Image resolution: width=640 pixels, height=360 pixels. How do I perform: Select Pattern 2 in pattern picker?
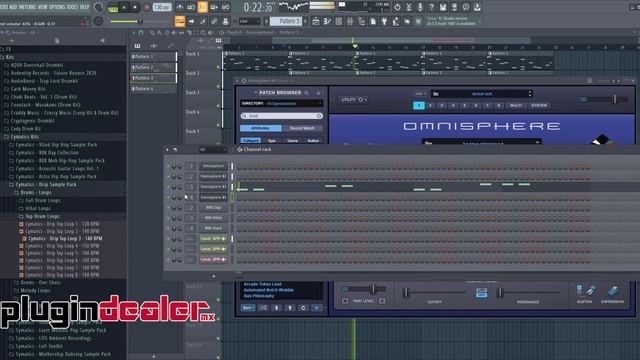[x=153, y=67]
